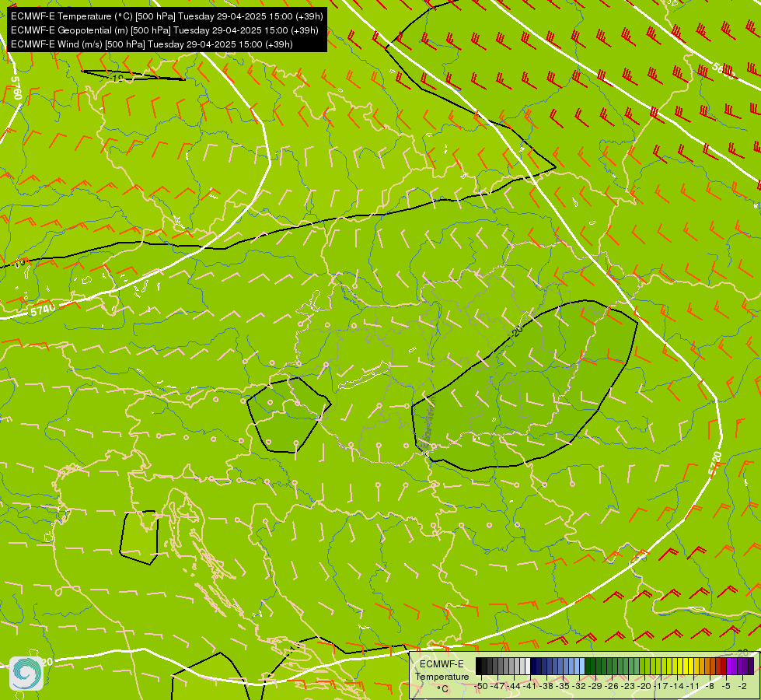The height and width of the screenshot is (700, 761).
Task: Click the -32 value on the legend
Action: point(579,686)
